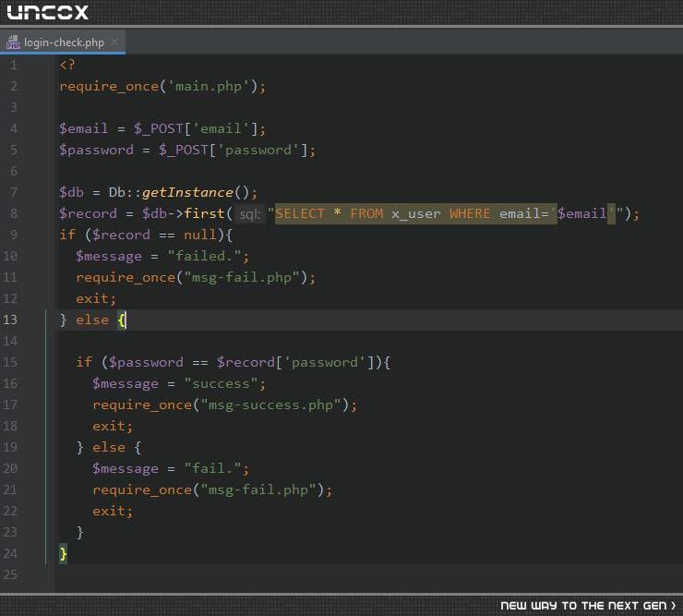
Task: Click the PHP opening tag on line 1
Action: tap(67, 65)
